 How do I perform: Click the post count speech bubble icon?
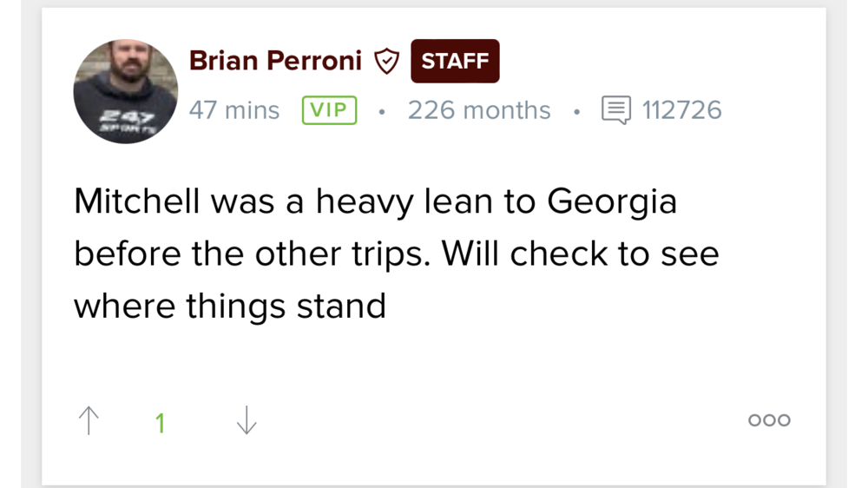tap(616, 110)
